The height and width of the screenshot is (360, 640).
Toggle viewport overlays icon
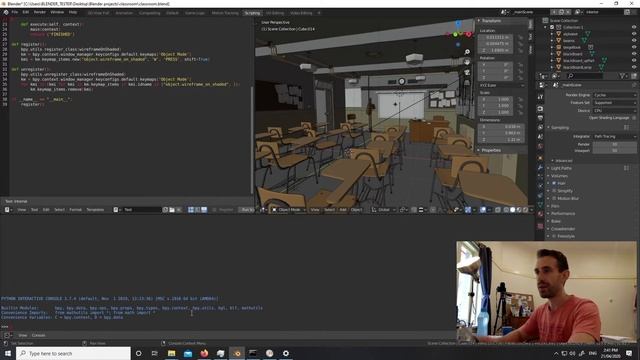pos(482,210)
